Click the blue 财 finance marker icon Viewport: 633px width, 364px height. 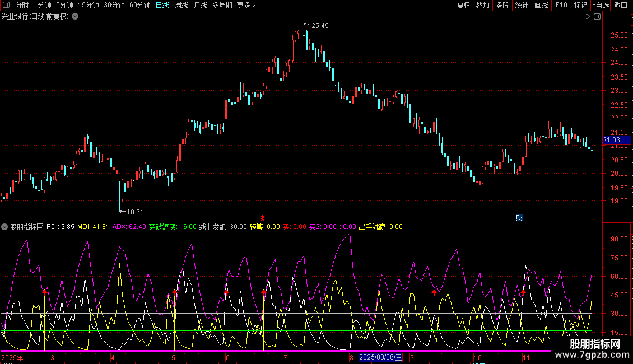click(x=519, y=218)
